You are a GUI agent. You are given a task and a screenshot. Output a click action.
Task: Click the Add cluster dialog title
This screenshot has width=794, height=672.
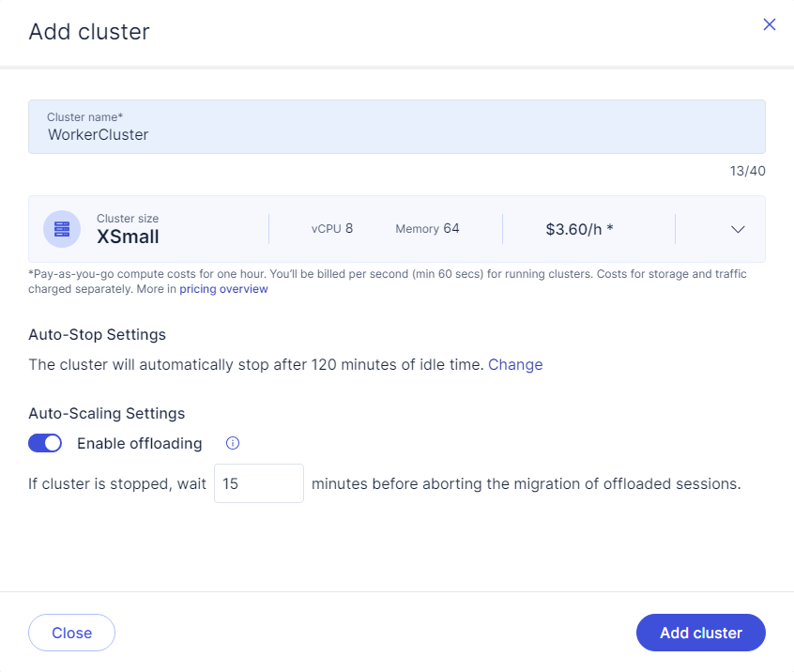tap(89, 32)
